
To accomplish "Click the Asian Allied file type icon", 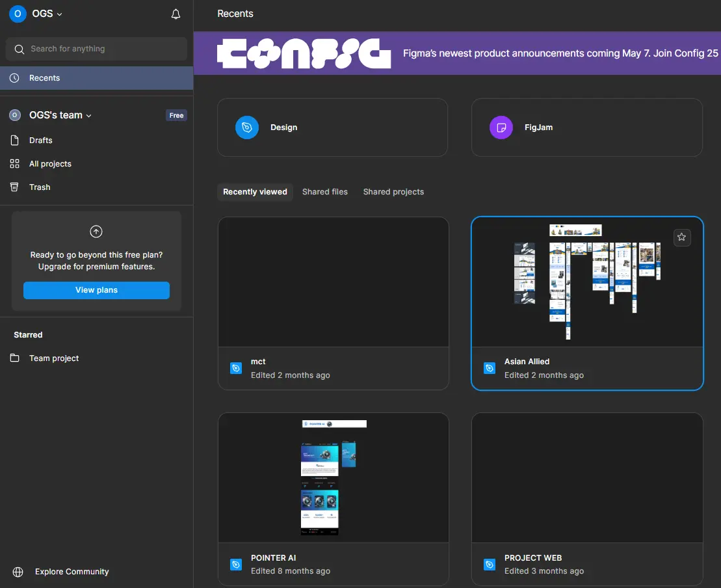I will [x=490, y=368].
